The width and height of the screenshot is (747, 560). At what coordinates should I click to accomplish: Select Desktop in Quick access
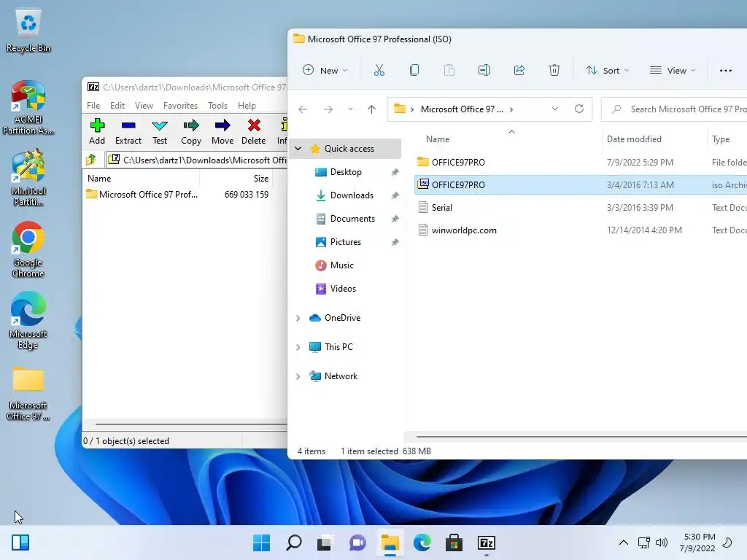(347, 172)
